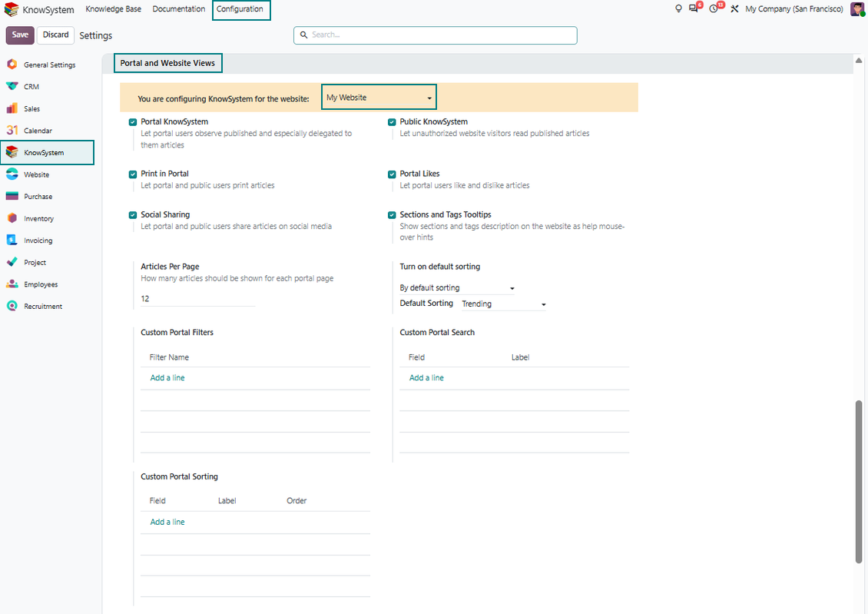Toggle the Social Sharing checkbox

click(x=133, y=215)
